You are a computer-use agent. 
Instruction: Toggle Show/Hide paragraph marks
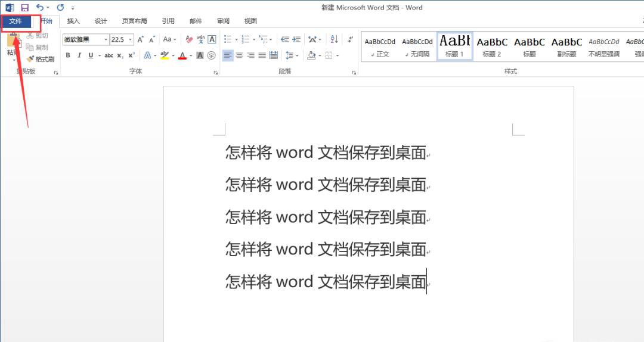[x=351, y=39]
